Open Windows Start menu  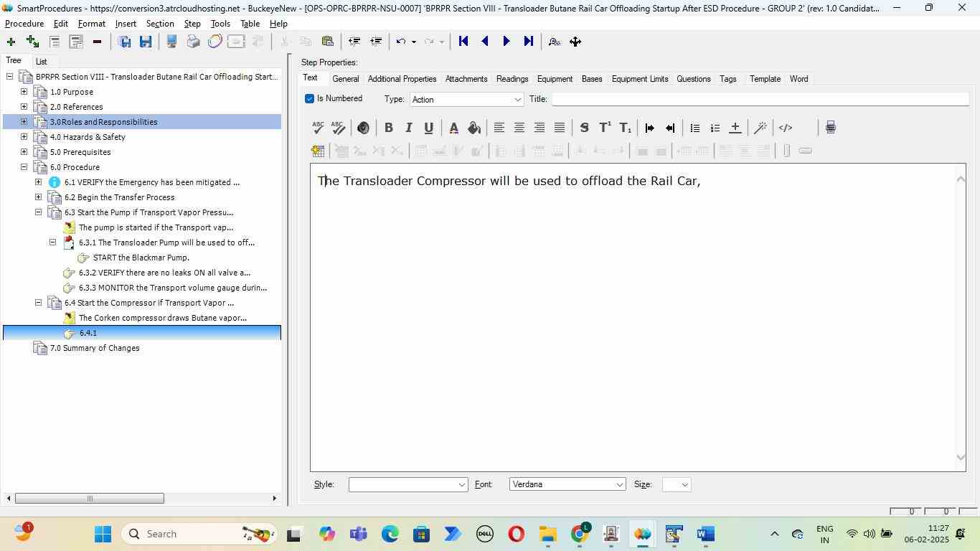pos(103,534)
